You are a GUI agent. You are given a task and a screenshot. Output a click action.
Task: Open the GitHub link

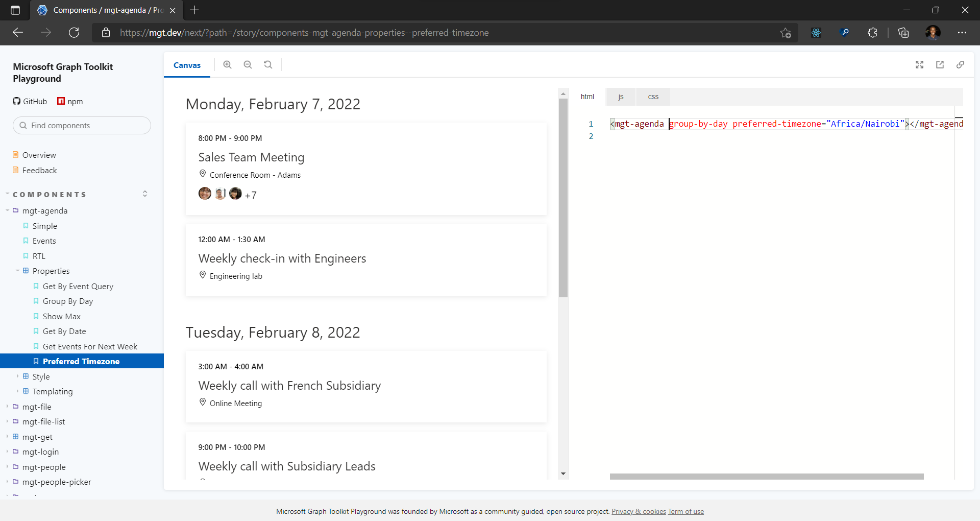pyautogui.click(x=30, y=101)
